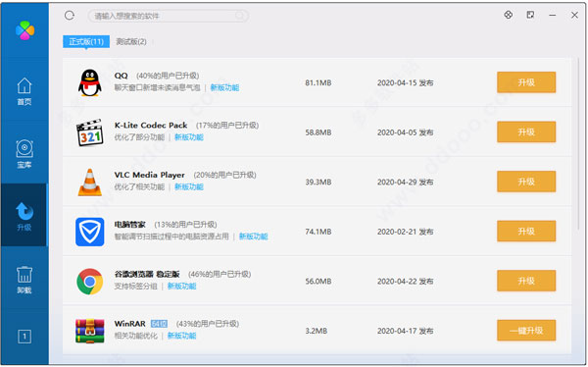Upgrade K-Lite Codec Pack with its 升级 button
The width and height of the screenshot is (588, 367).
(x=526, y=131)
